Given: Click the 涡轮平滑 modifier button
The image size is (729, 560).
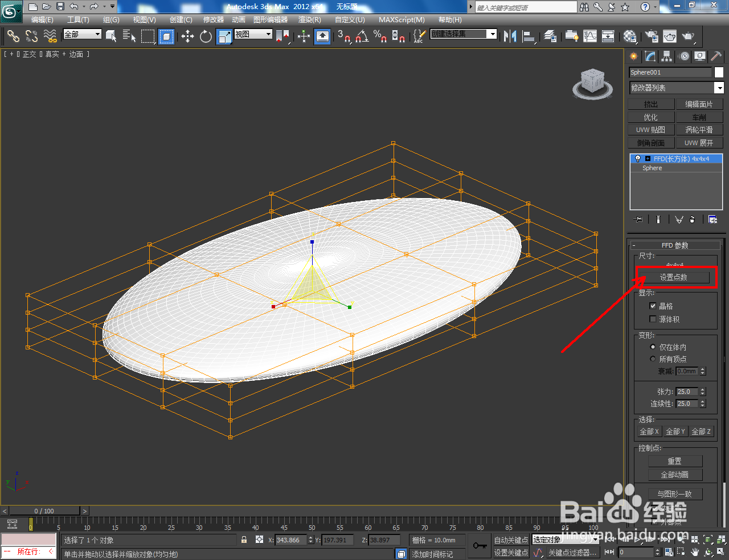Looking at the screenshot, I should (699, 130).
